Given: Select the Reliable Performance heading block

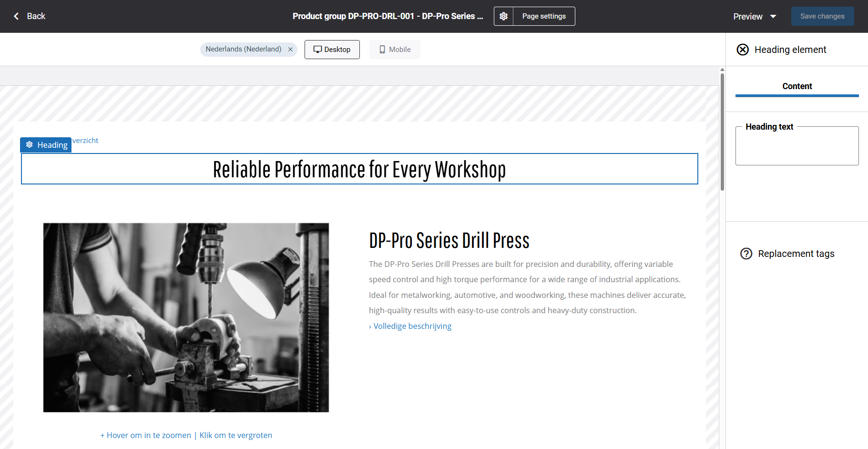Looking at the screenshot, I should point(359,169).
